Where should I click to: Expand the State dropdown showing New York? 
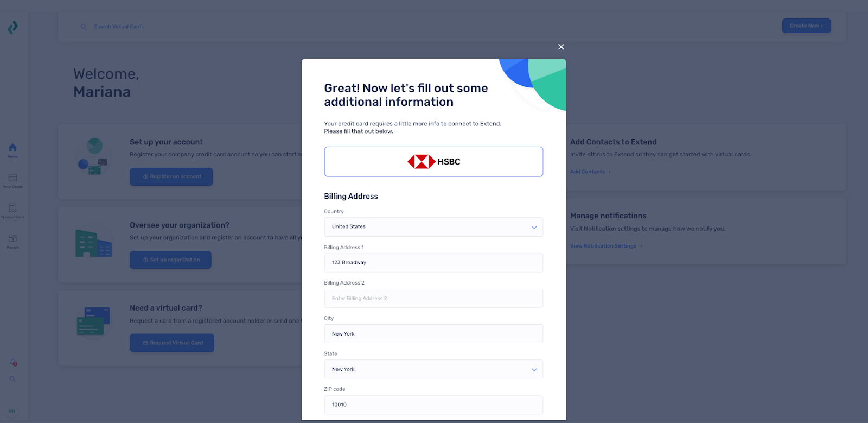[x=433, y=369]
